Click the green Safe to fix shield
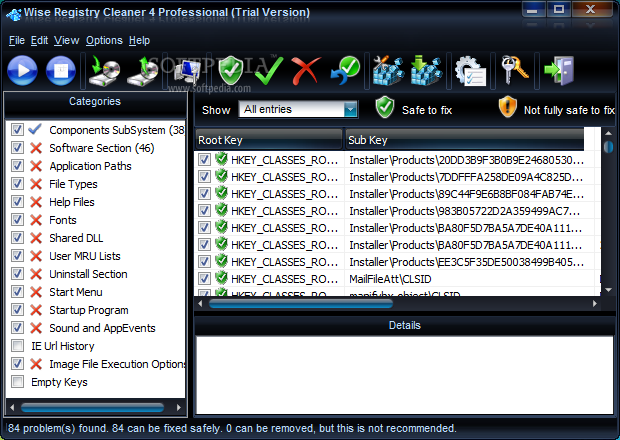Viewport: 620px width, 440px height. 385,107
